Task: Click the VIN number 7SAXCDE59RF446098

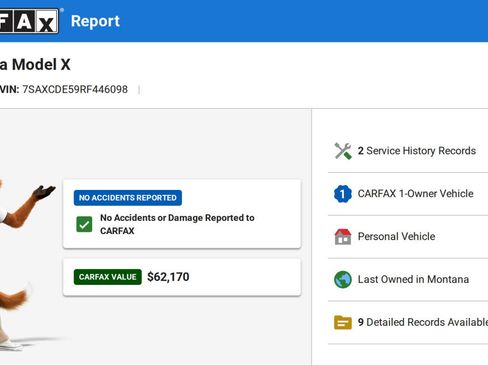Action: 75,89
